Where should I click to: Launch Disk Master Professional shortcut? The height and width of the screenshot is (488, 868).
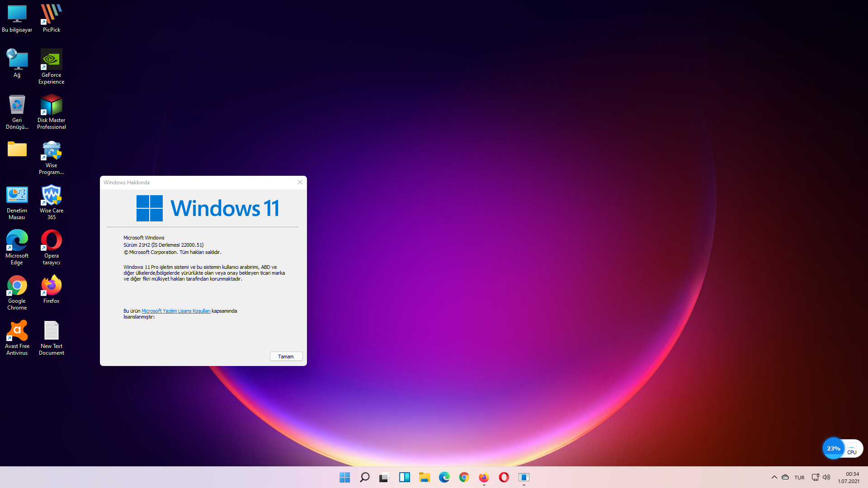52,112
